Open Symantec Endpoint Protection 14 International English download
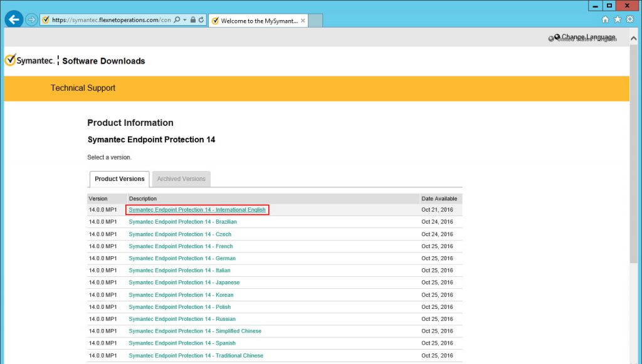Screen dimensions: 642x364 [x=197, y=210]
